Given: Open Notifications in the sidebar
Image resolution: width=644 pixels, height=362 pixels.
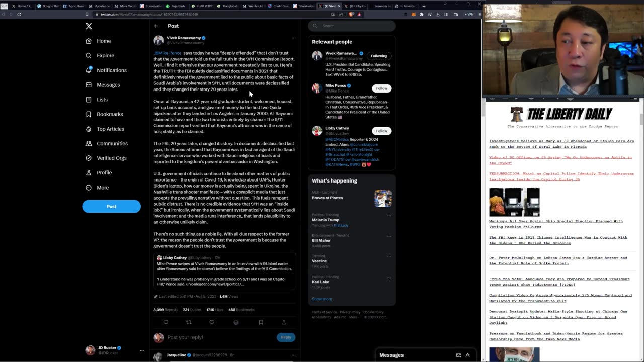Looking at the screenshot, I should (106, 70).
